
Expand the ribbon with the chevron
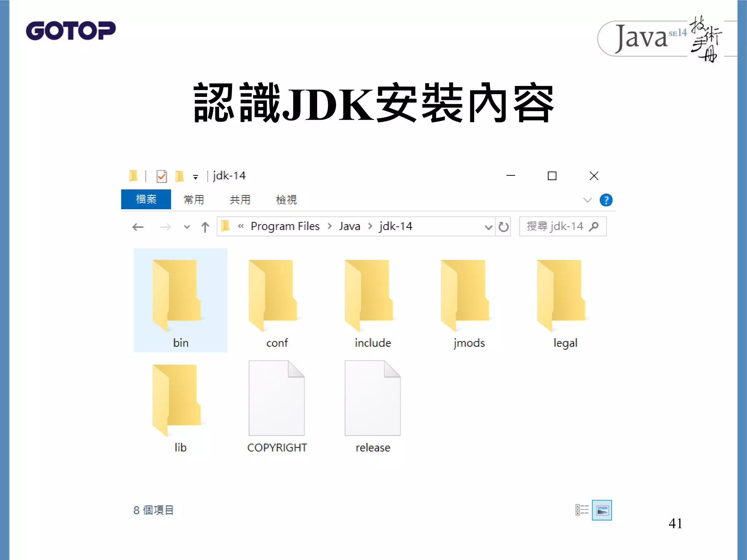point(587,200)
